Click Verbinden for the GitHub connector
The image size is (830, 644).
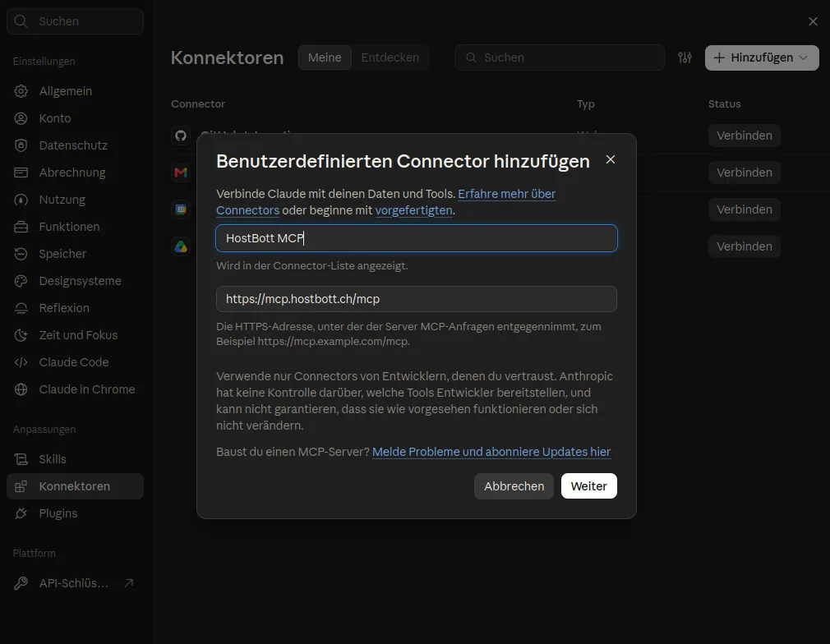pos(745,136)
